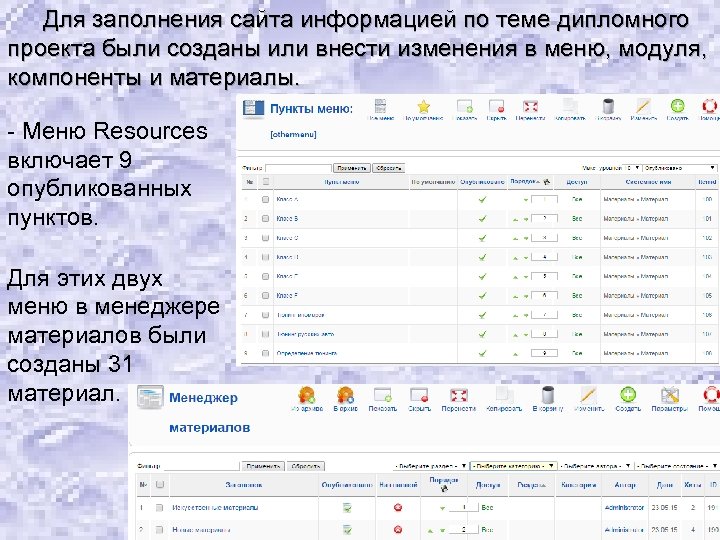Open Искусственные материалы article link

(x=215, y=507)
